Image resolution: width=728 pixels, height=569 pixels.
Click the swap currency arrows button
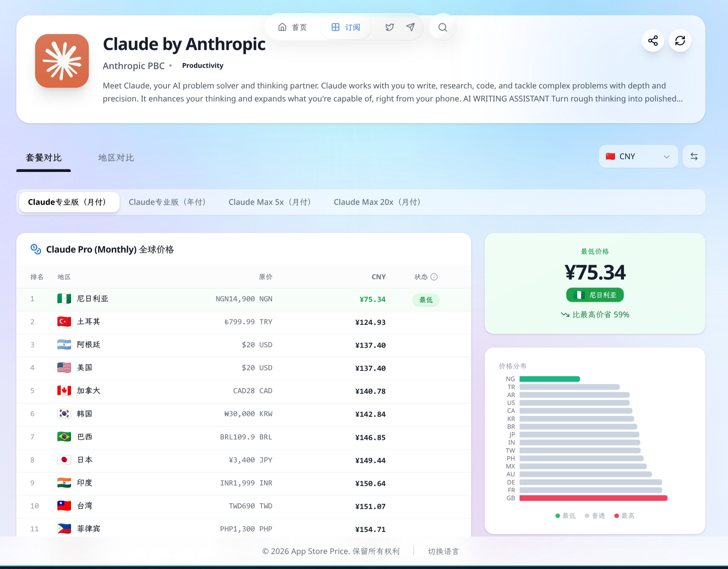pos(694,156)
